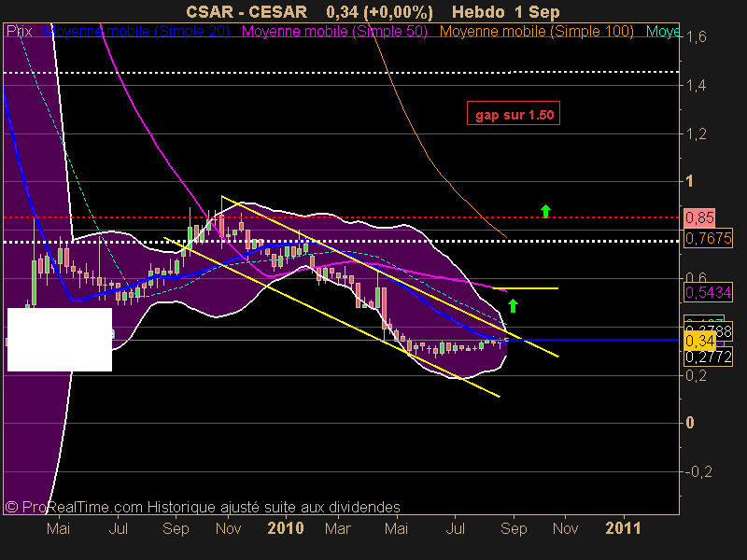This screenshot has width=747, height=560.
Task: Click the yellow 0,34 current price label
Action: (699, 341)
